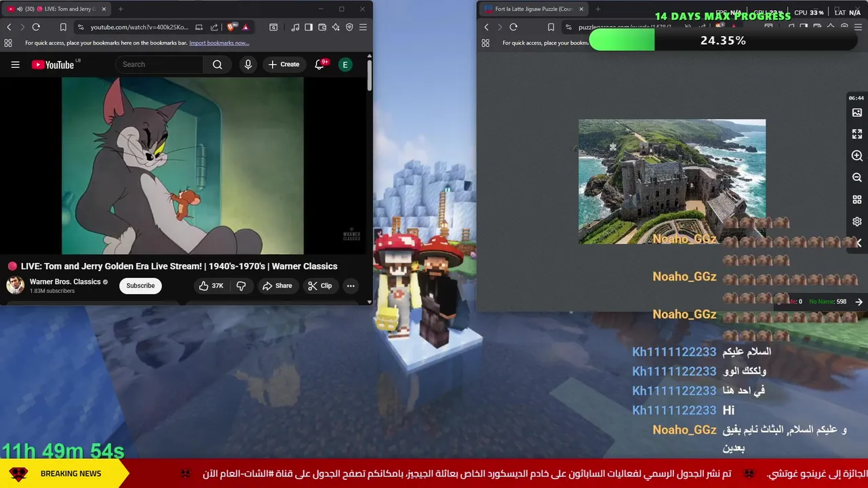Viewport: 868px width, 488px height.
Task: Toggle fullscreen in the puzzle sidebar
Action: click(857, 134)
